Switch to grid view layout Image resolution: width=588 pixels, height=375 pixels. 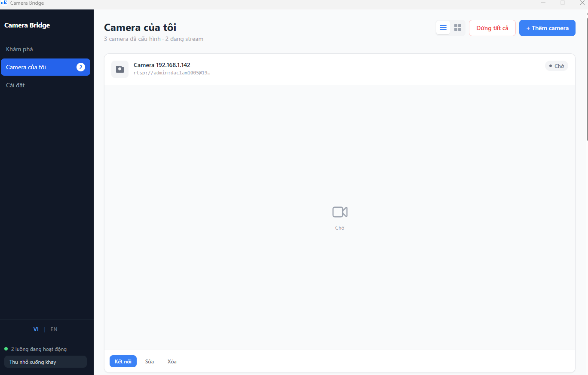click(458, 28)
